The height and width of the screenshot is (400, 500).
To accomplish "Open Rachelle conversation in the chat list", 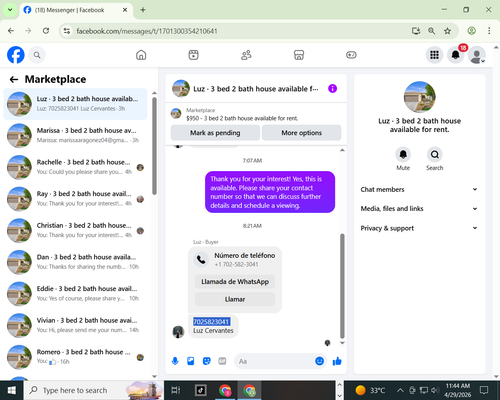I will (x=75, y=167).
